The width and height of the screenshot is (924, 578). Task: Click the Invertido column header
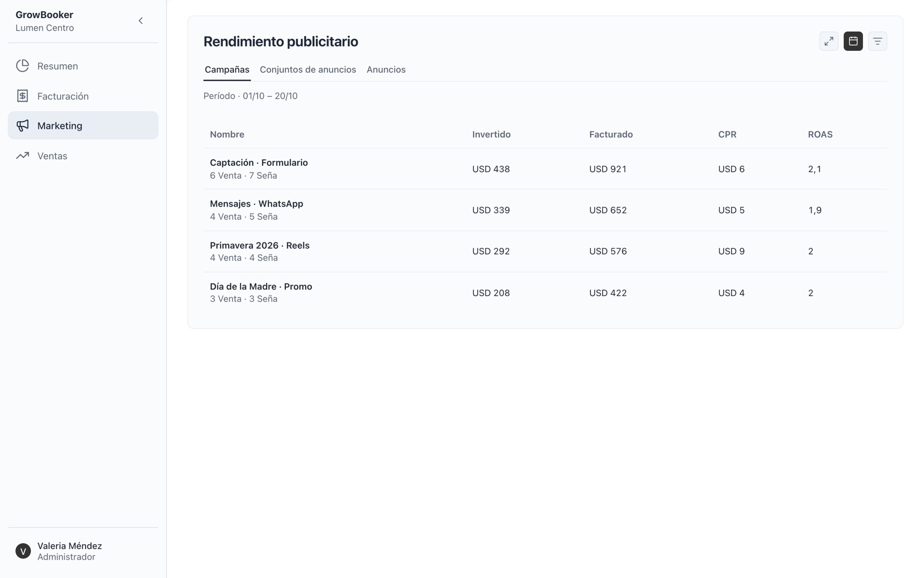click(x=491, y=134)
